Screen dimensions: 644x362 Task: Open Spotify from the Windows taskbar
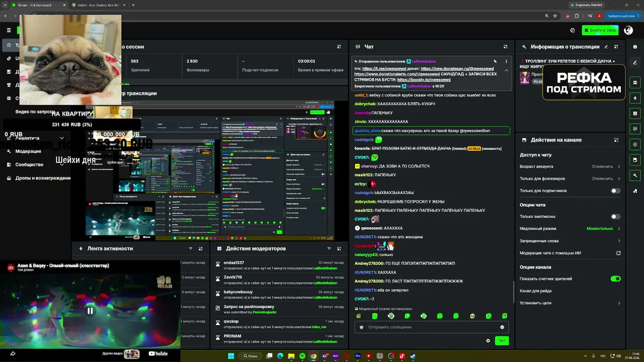[x=302, y=356]
